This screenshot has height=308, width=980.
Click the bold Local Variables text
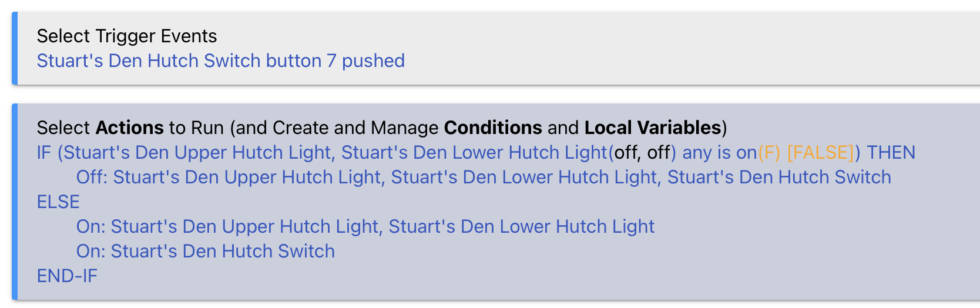[x=652, y=128]
